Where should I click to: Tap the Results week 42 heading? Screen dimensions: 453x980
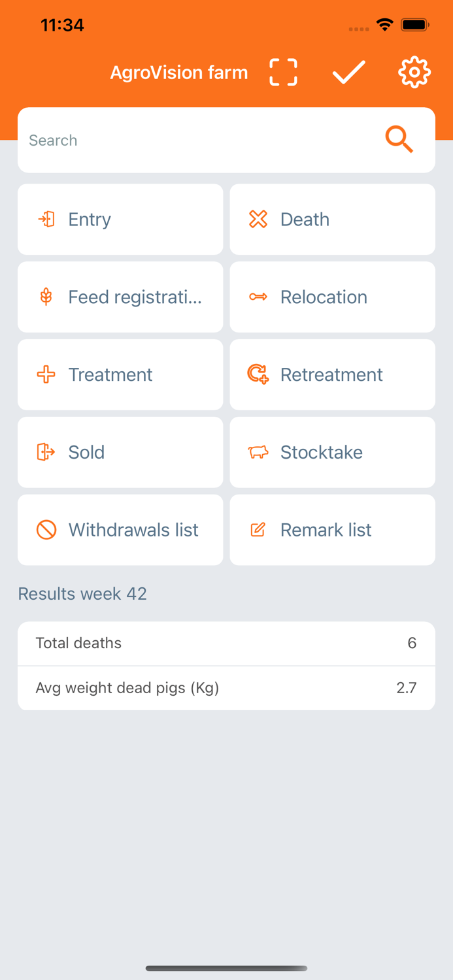[x=82, y=594]
